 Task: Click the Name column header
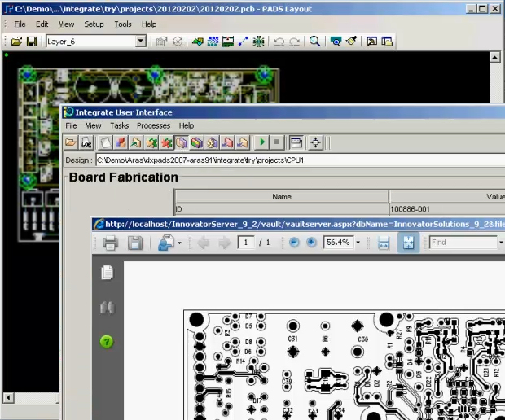click(282, 197)
